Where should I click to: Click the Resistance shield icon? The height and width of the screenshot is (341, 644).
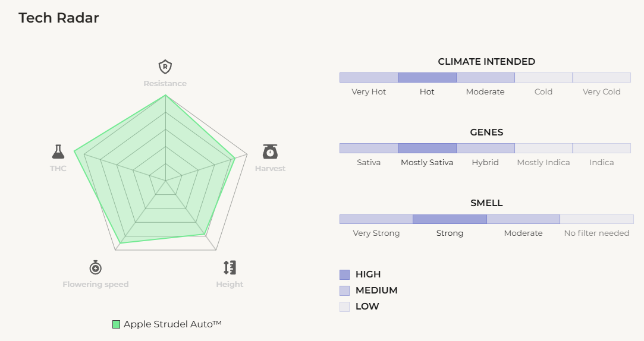click(x=165, y=66)
